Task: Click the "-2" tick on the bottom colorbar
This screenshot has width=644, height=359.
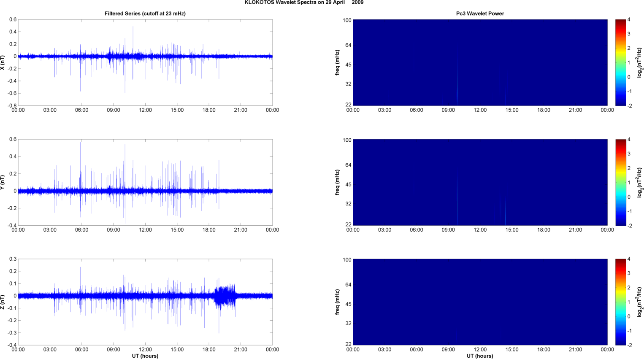Action: click(x=629, y=345)
